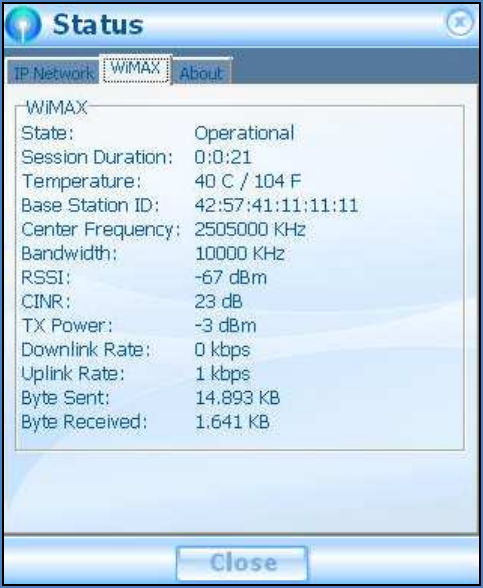
Task: Switch to the IP Network tab
Action: pos(54,73)
